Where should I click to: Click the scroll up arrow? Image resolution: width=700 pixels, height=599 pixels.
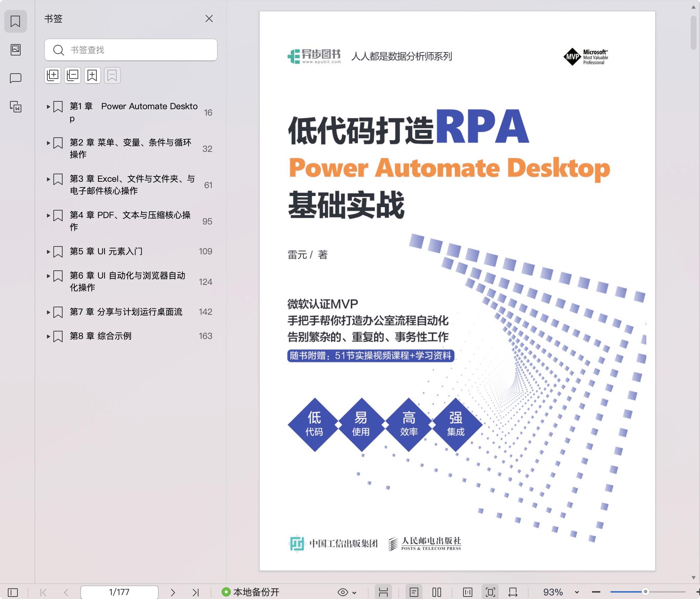pos(693,7)
